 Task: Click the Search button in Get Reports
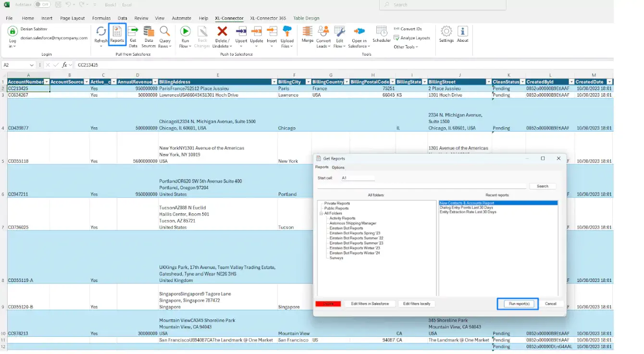[x=543, y=186]
